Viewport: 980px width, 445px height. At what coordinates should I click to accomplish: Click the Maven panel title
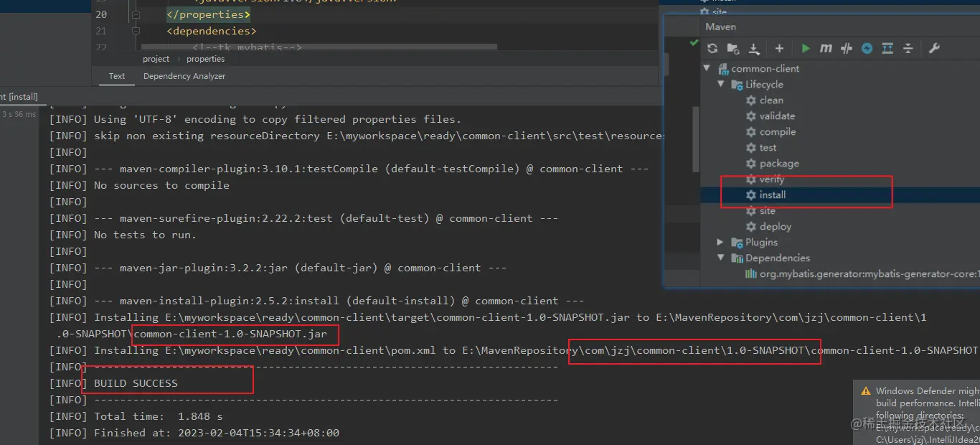tap(721, 27)
